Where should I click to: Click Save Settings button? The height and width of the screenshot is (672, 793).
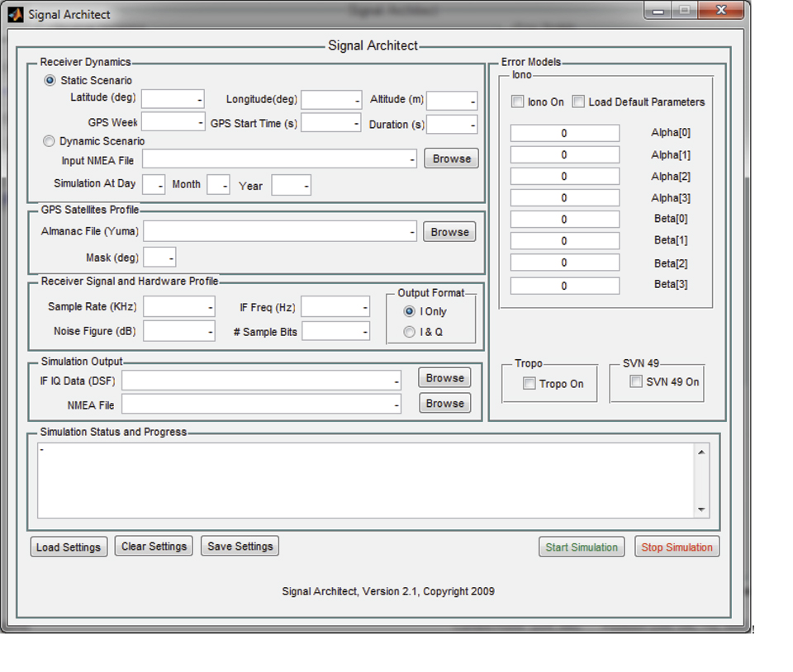tap(240, 547)
